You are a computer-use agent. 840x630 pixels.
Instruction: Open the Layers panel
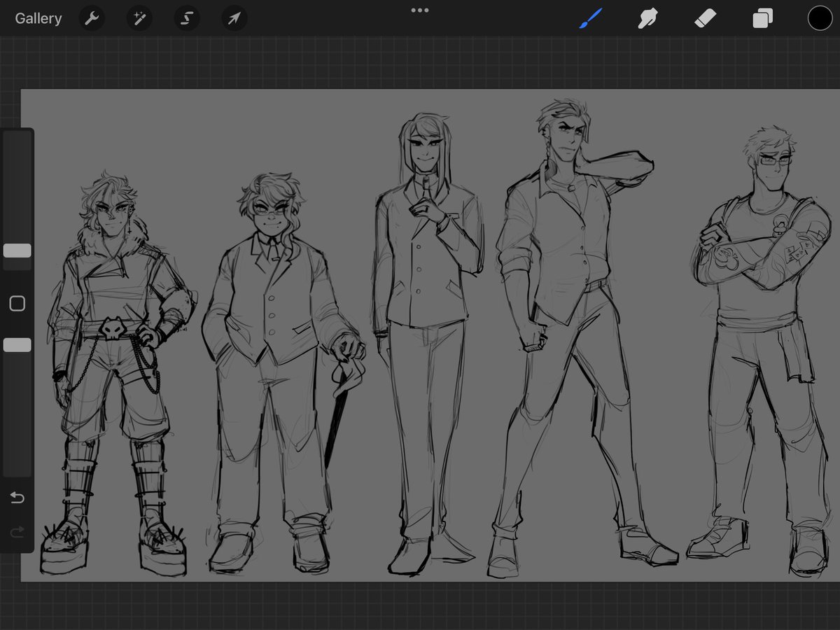click(x=763, y=19)
